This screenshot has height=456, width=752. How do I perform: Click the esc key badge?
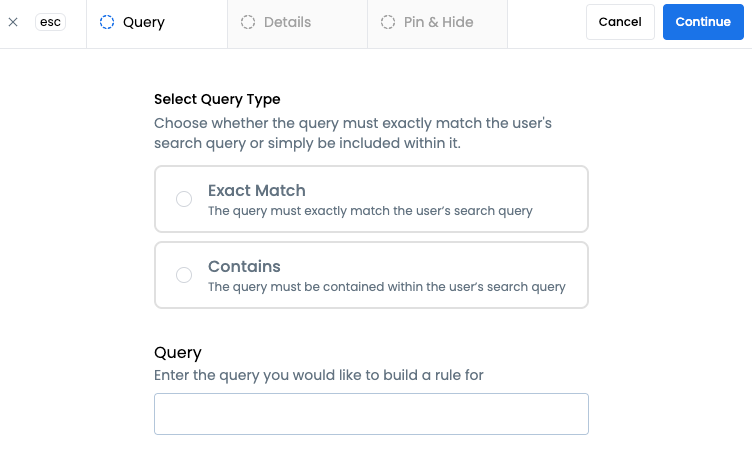50,22
